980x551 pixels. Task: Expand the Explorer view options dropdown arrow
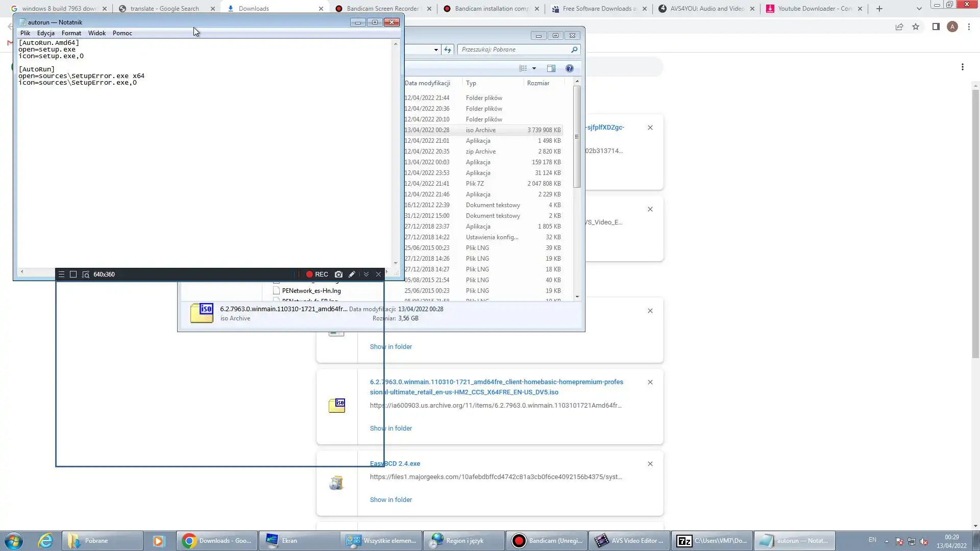[x=534, y=68]
